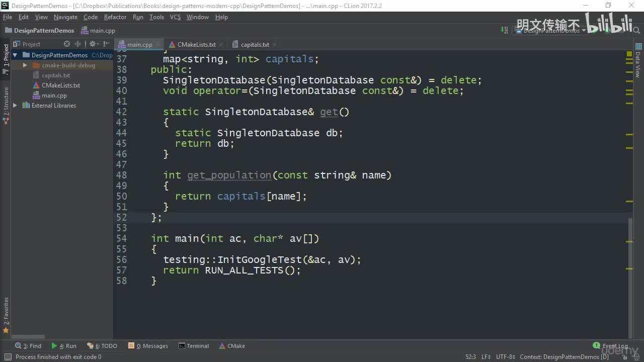
Task: Open the Terminal tool window
Action: tap(194, 346)
